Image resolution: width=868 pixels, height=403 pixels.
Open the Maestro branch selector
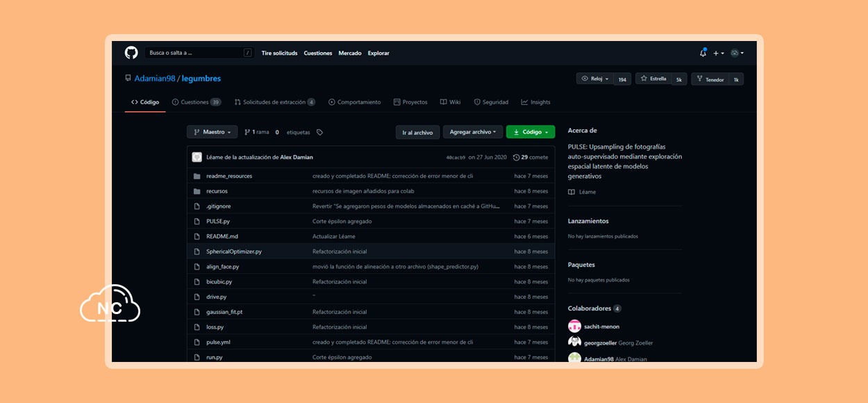point(212,132)
